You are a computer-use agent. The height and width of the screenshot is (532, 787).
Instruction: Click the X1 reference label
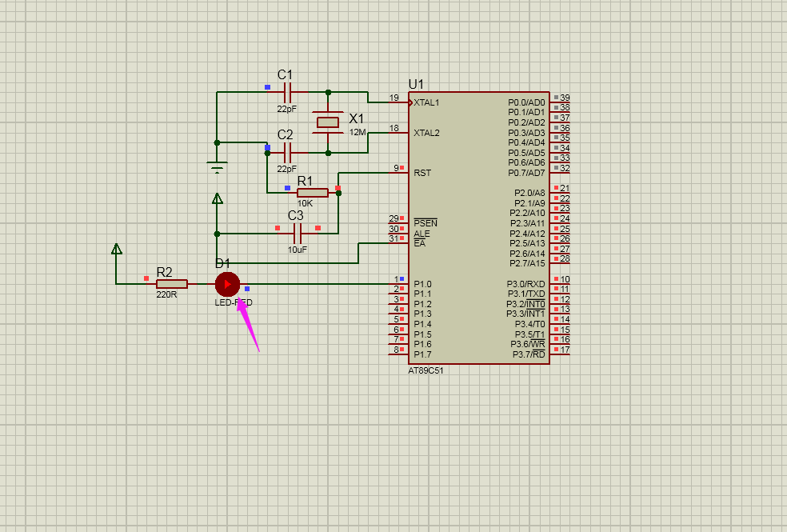357,118
